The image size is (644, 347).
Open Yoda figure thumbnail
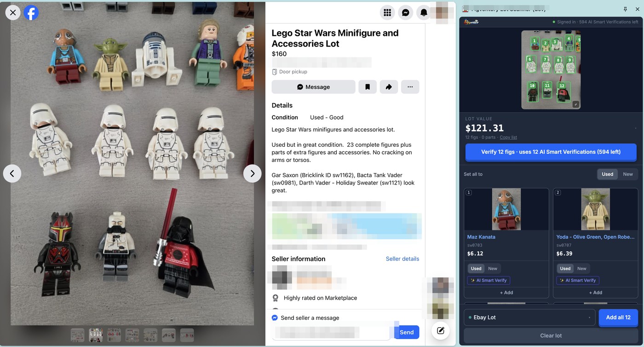(595, 209)
